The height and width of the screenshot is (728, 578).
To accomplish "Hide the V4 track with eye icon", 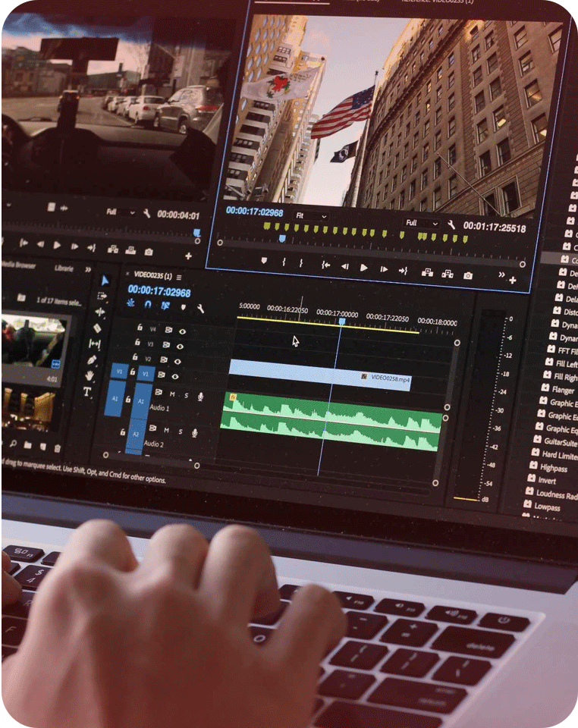I will (182, 331).
